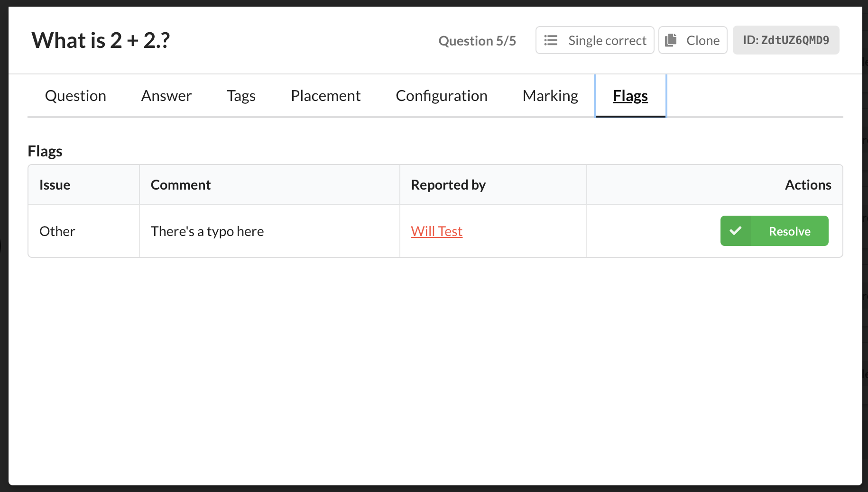Viewport: 868px width, 492px height.
Task: Click the Comment column header
Action: click(x=180, y=185)
